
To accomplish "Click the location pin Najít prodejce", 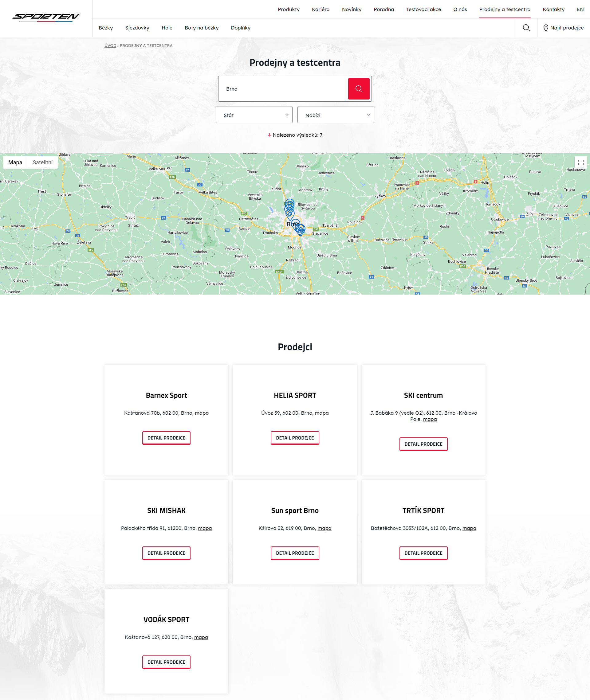I will click(564, 28).
